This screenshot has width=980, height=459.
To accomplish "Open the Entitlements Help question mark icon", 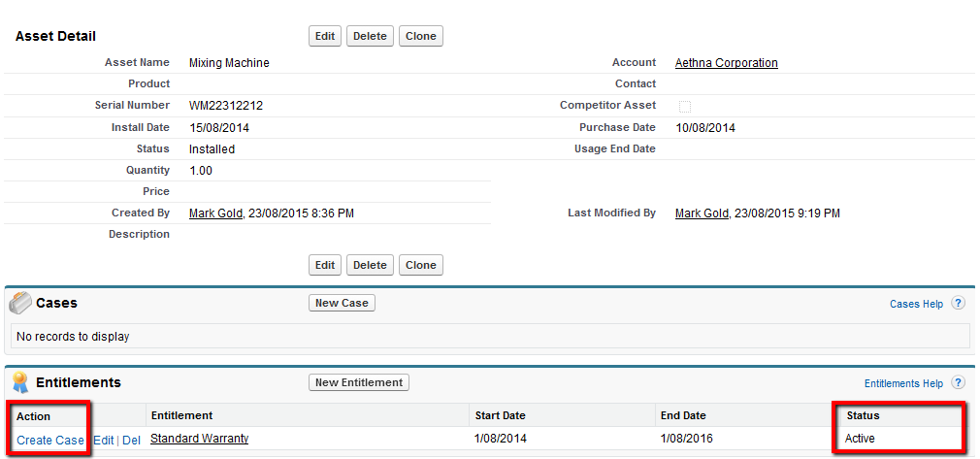I will coord(958,383).
